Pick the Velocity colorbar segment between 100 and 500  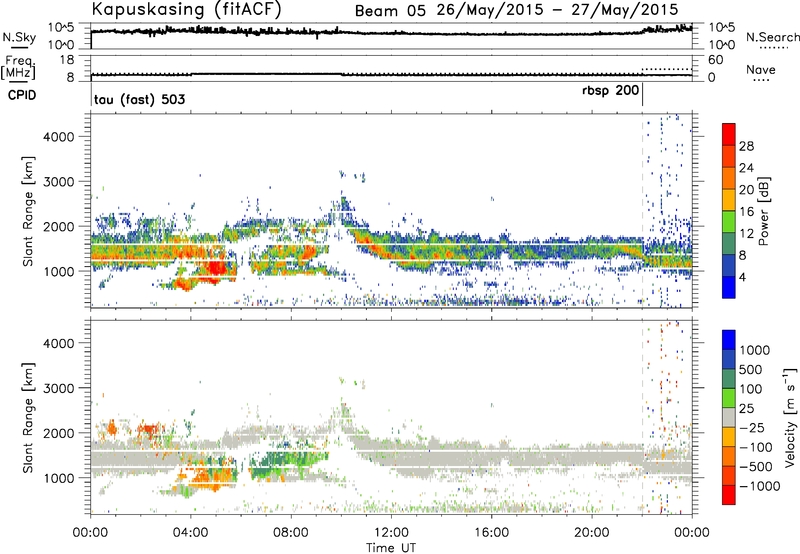729,379
